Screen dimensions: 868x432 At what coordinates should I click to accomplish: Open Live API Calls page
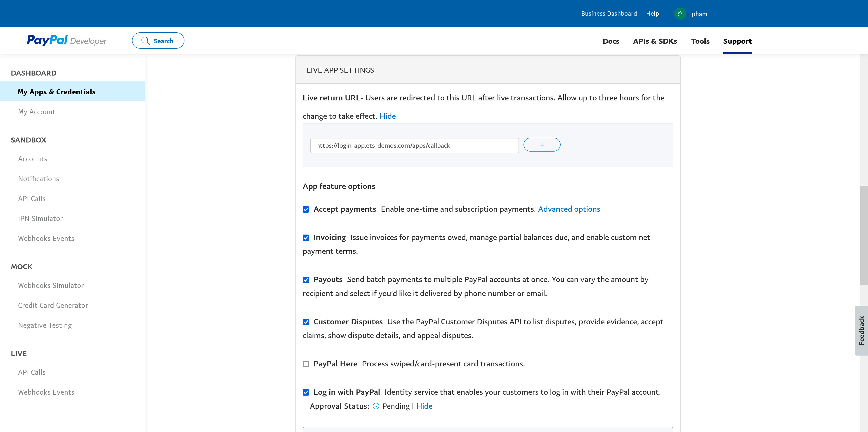tap(32, 372)
